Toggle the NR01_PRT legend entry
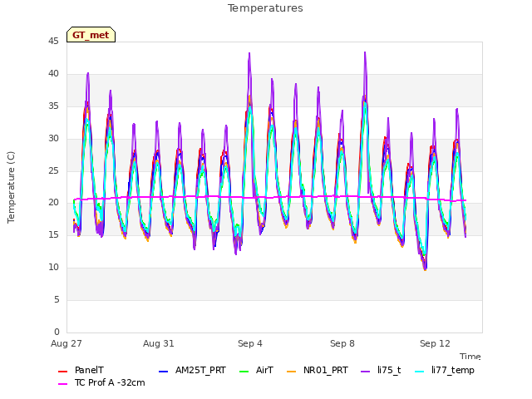 318,370
